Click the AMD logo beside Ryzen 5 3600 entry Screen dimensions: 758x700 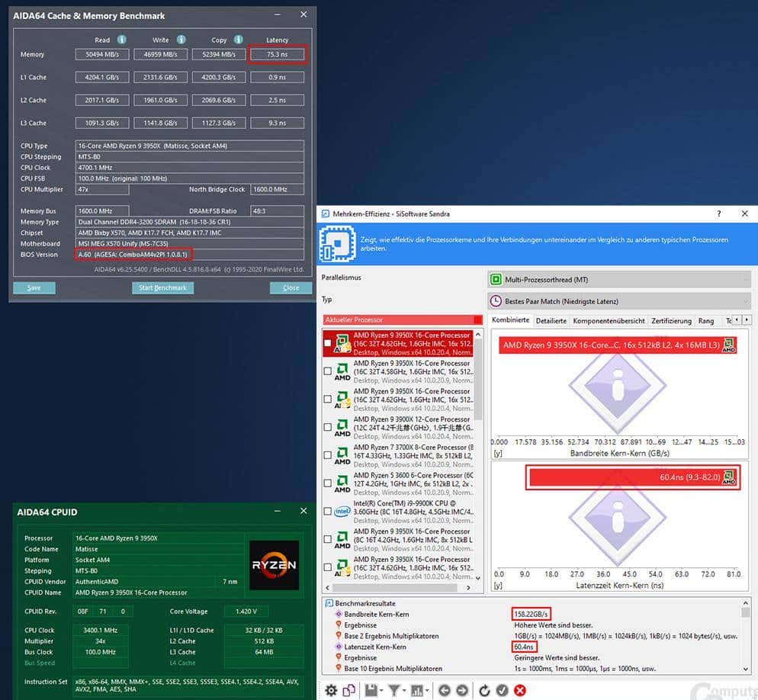[342, 483]
